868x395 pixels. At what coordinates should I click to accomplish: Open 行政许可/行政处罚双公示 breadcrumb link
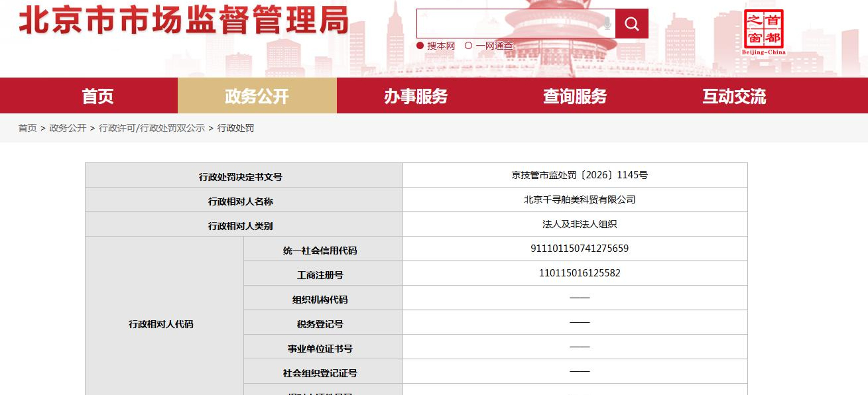(x=152, y=128)
